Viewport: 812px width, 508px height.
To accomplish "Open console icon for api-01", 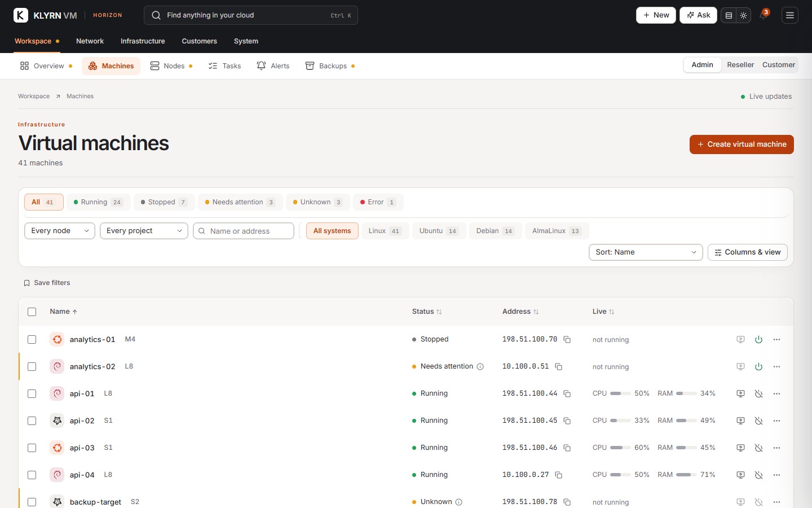I will [x=741, y=394].
